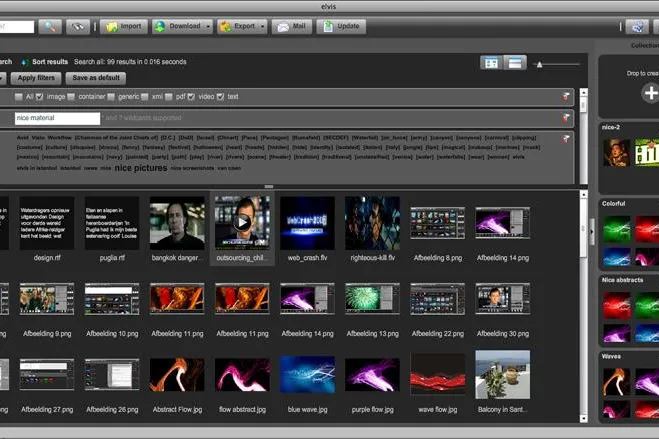Open the Colorful collection title
This screenshot has width=659, height=439.
pyautogui.click(x=613, y=204)
